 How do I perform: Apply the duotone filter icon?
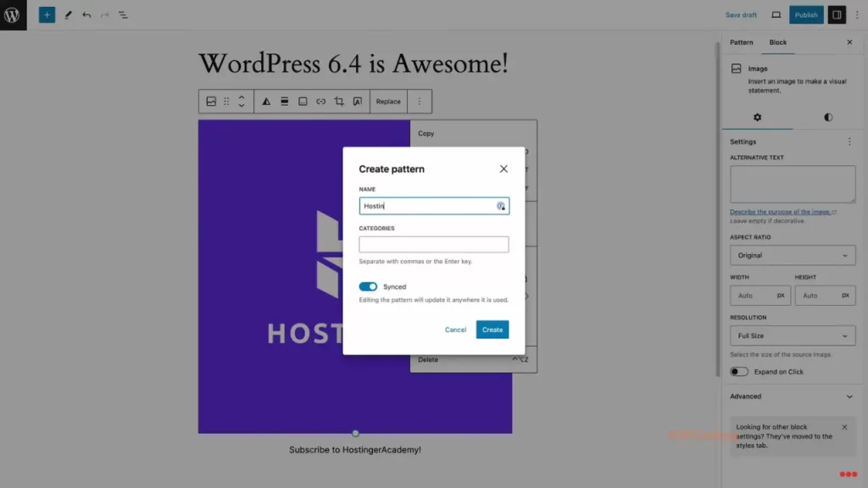266,102
